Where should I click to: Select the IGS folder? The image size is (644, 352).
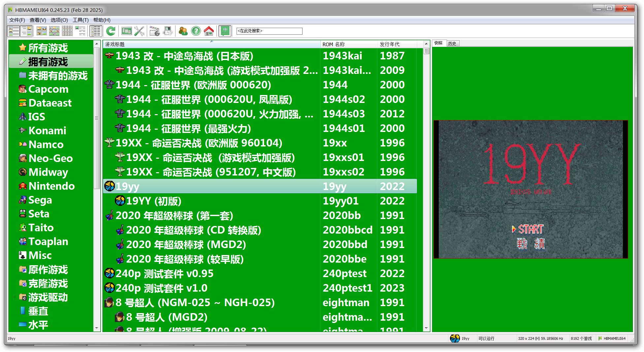pyautogui.click(x=36, y=117)
